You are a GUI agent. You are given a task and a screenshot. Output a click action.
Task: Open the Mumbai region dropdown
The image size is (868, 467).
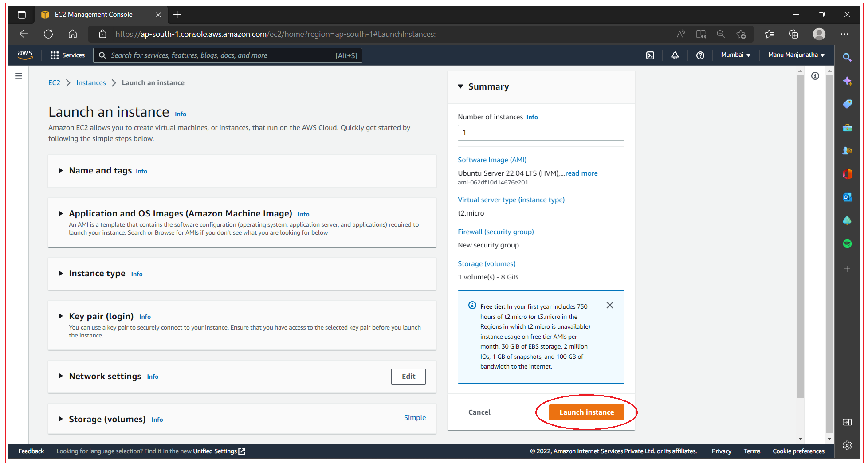[736, 55]
